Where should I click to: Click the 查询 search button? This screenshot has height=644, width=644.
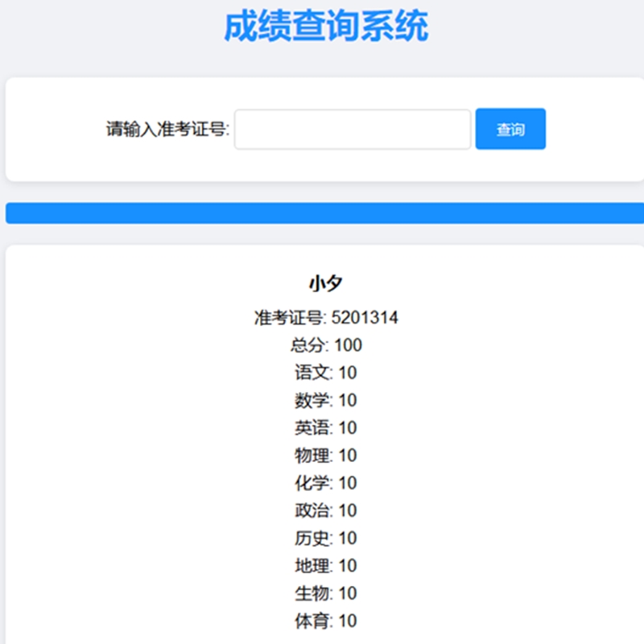[x=510, y=129]
